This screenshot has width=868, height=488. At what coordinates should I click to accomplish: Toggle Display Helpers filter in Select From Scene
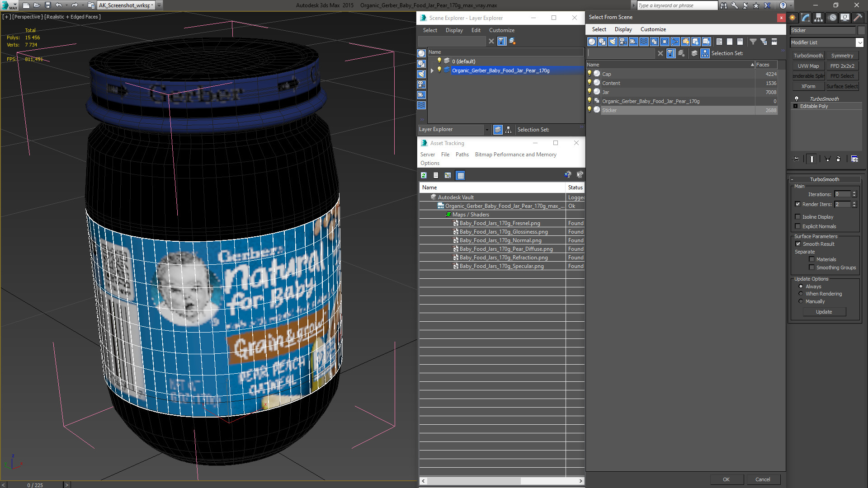point(633,42)
